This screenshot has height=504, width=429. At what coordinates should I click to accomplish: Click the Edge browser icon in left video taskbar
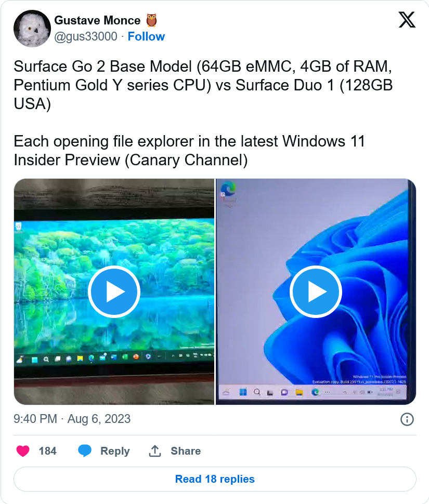click(x=92, y=358)
